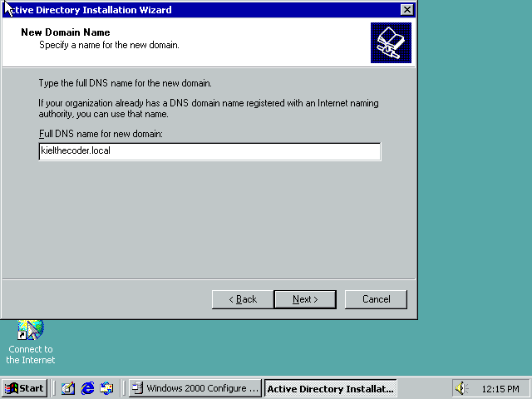This screenshot has height=399, width=532.
Task: Click the New Domain Name heading
Action: (x=65, y=32)
